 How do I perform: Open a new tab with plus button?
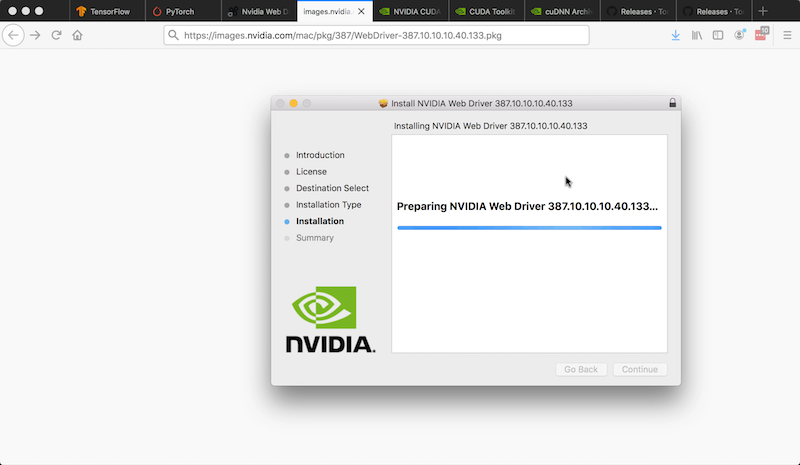click(763, 11)
